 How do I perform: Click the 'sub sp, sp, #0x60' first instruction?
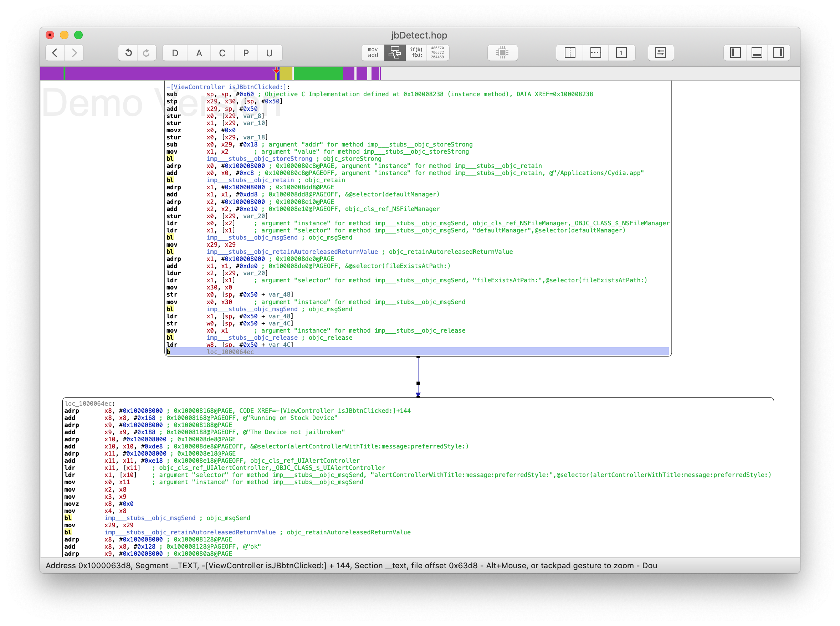(210, 94)
